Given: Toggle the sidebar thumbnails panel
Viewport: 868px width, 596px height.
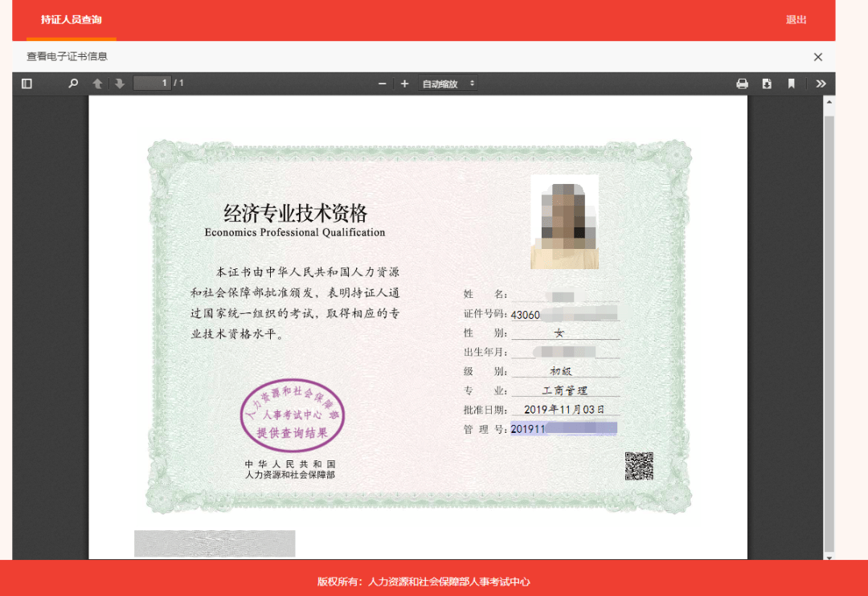Looking at the screenshot, I should coord(27,83).
